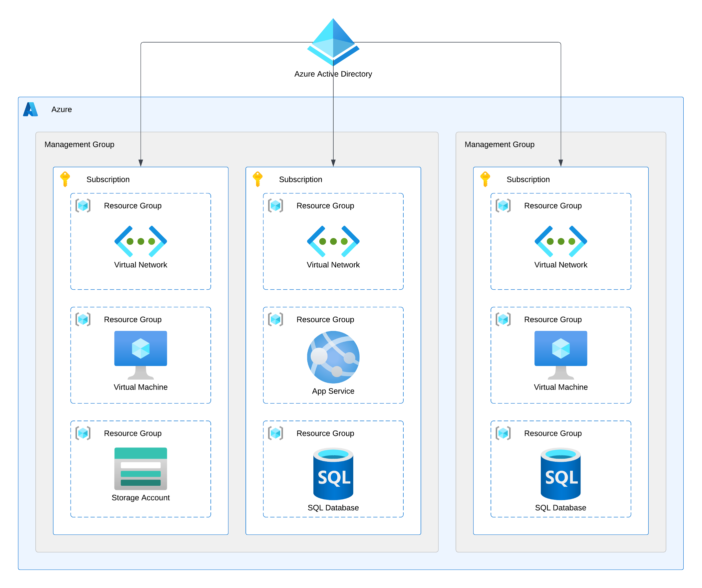This screenshot has height=588, width=702.
Task: Click the 'Virtual Network' label in the leftmost subscription
Action: tap(141, 265)
